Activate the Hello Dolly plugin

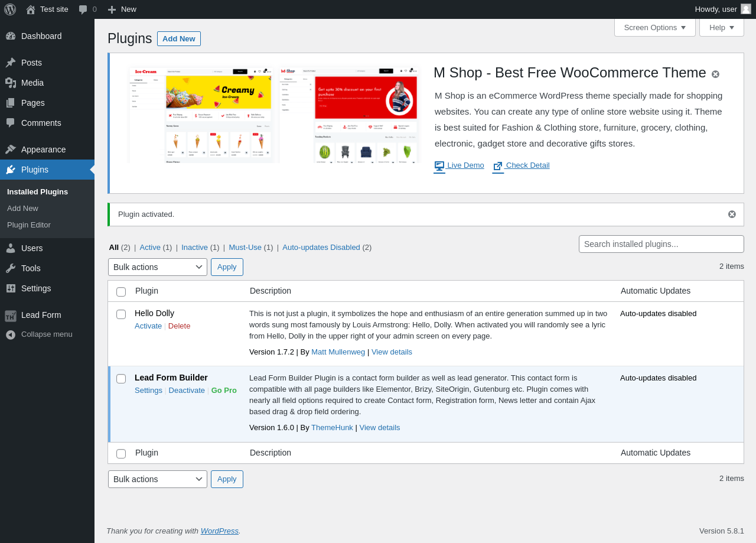point(148,326)
